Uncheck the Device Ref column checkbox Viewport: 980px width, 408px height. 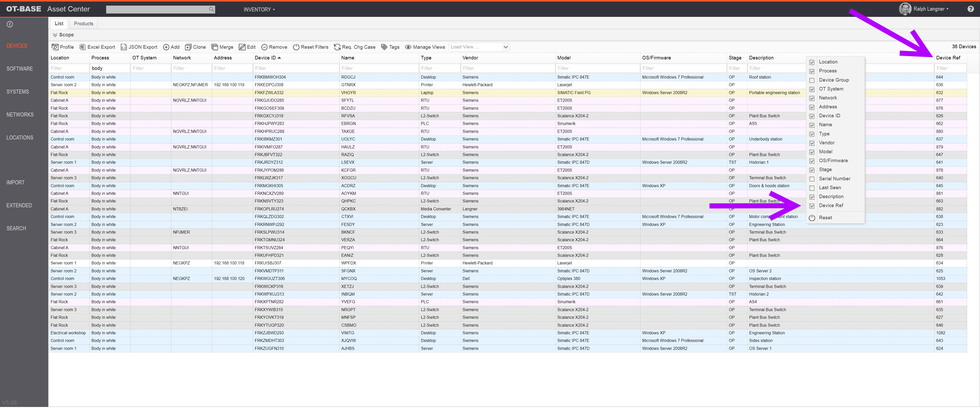[x=812, y=206]
